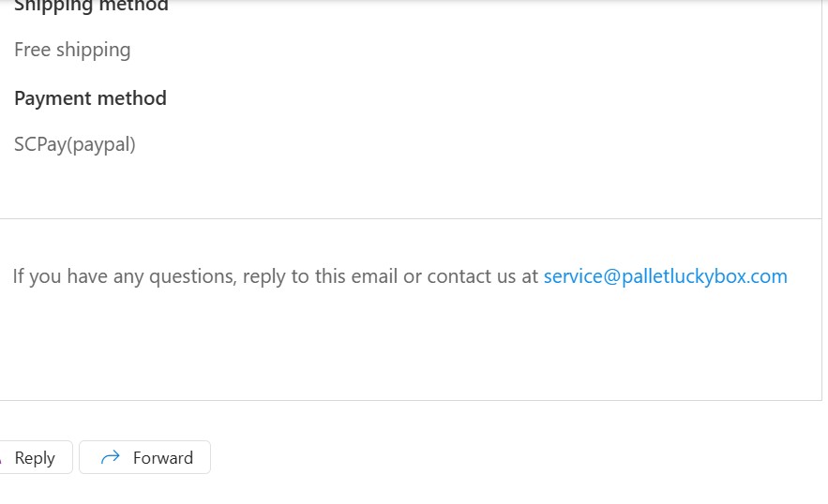Click the Forward arrow icon
The image size is (828, 504).
[x=111, y=457]
